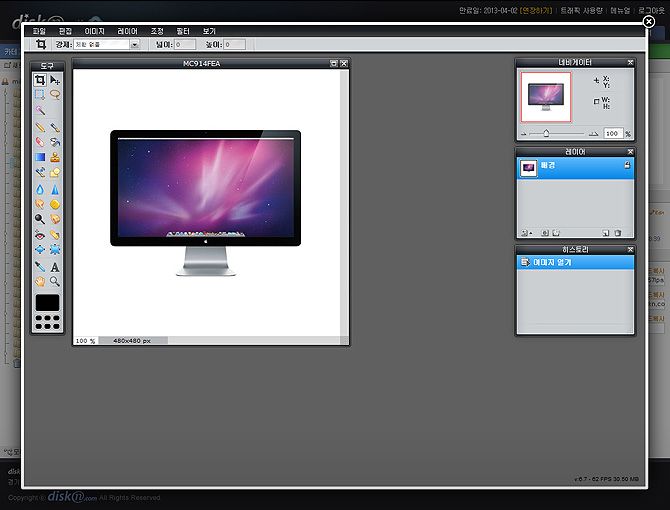670x510 pixels.
Task: Select the Type text tool
Action: pos(55,267)
